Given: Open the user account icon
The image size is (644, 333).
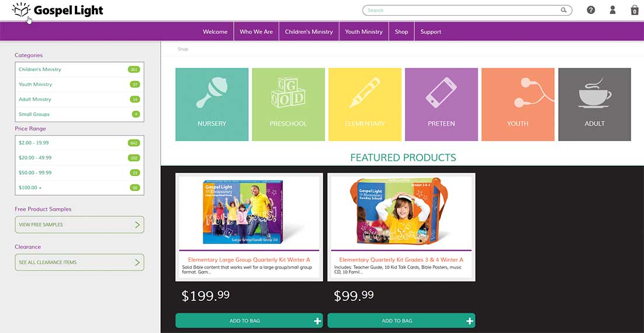Looking at the screenshot, I should coord(612,10).
